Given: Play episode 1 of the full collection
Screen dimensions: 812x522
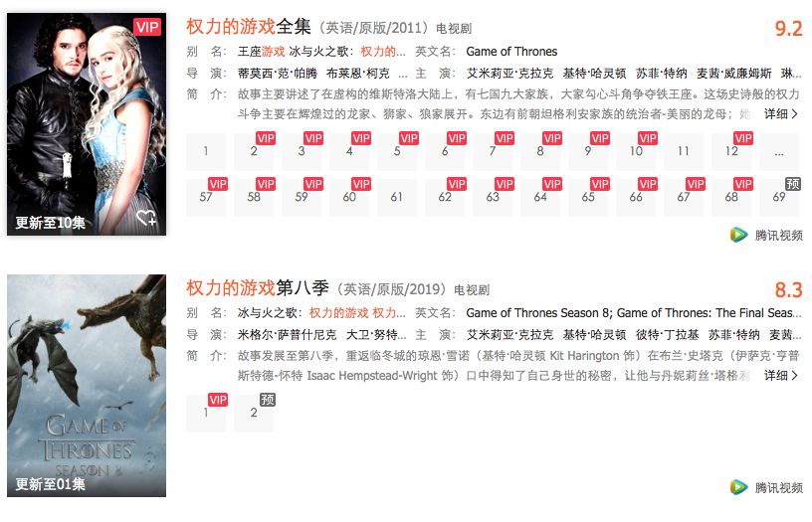Looking at the screenshot, I should point(206,151).
